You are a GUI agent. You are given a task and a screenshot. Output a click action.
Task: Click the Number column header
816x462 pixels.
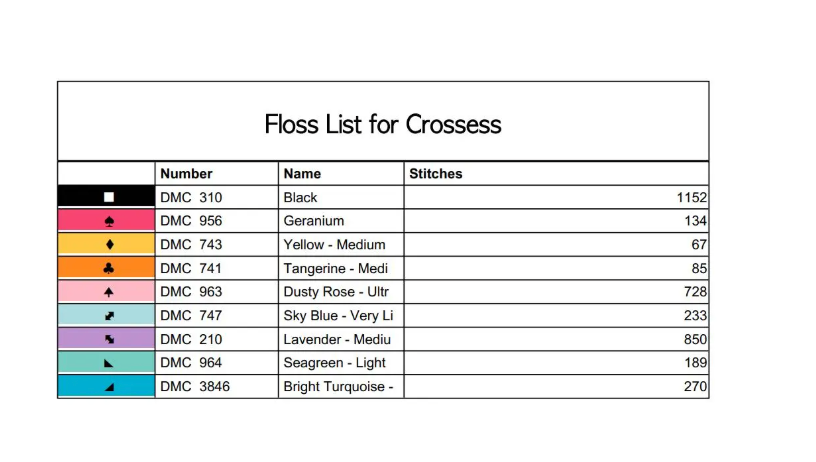tap(186, 174)
